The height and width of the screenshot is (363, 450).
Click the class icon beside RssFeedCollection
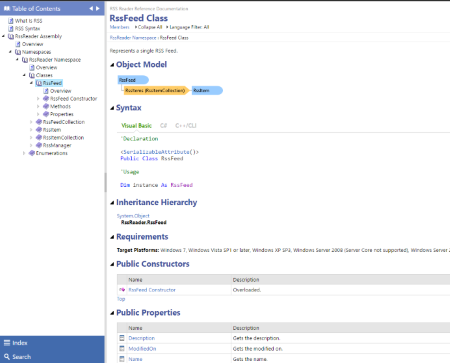pyautogui.click(x=39, y=122)
